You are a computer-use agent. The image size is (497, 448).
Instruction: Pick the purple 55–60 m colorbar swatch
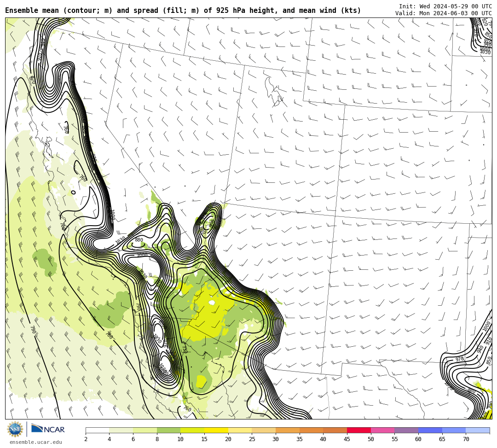(406, 430)
